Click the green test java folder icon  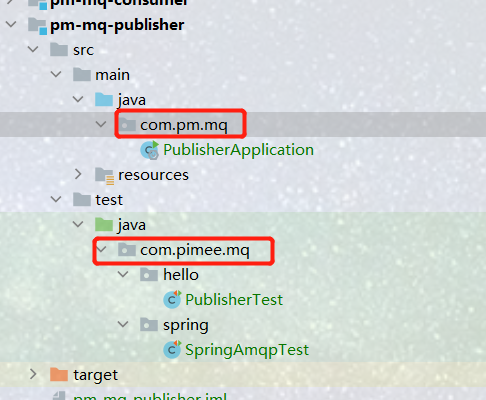pos(104,225)
